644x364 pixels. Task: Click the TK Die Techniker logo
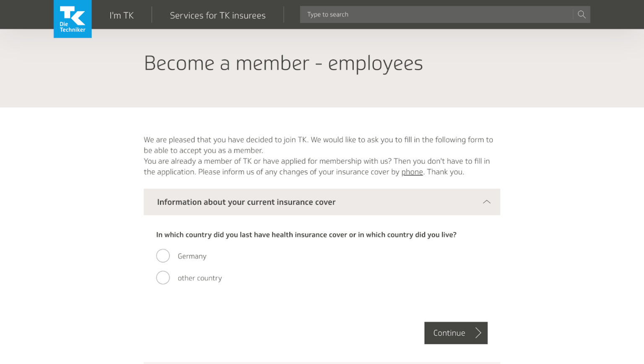pyautogui.click(x=72, y=19)
